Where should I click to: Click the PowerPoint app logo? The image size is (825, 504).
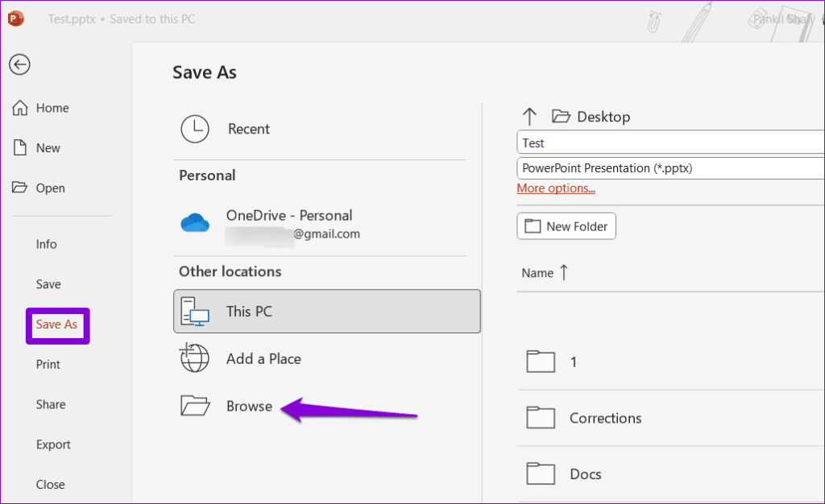[x=16, y=19]
